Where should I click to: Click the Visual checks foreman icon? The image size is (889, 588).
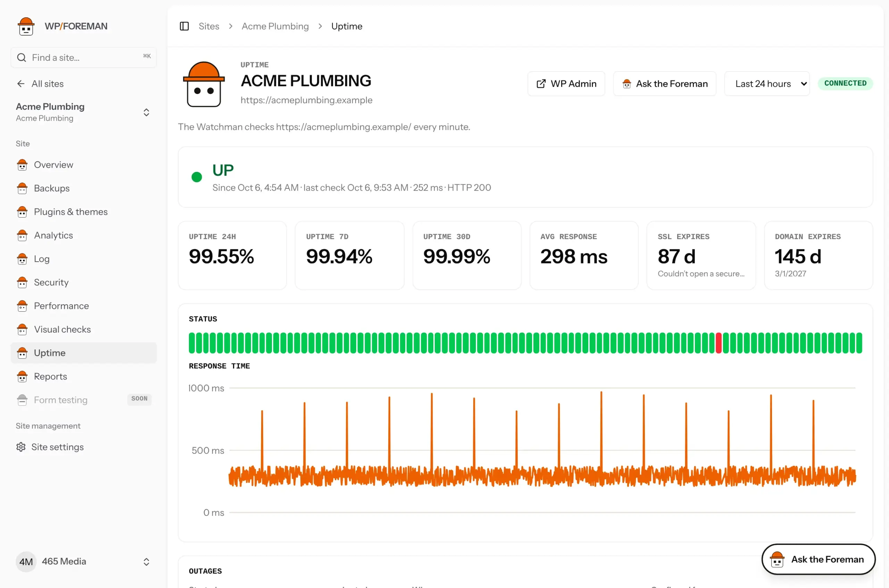click(x=22, y=329)
